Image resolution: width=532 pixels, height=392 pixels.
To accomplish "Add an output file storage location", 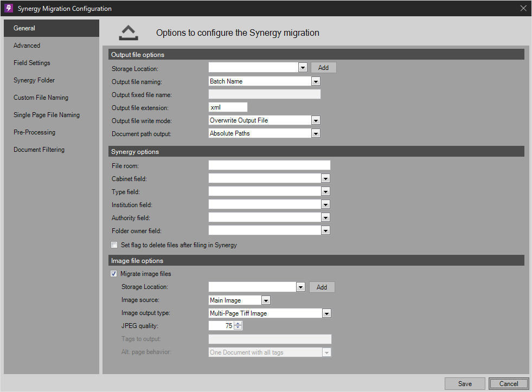I will click(323, 67).
